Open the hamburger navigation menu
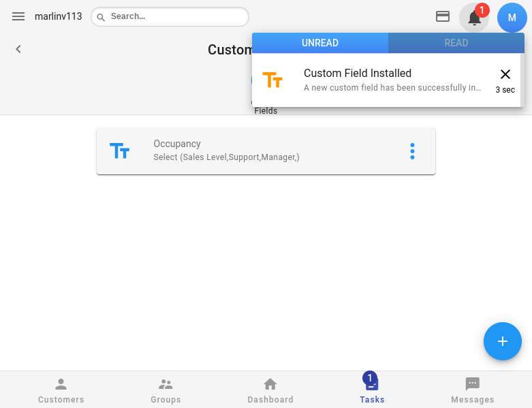The width and height of the screenshot is (532, 408). pyautogui.click(x=18, y=16)
